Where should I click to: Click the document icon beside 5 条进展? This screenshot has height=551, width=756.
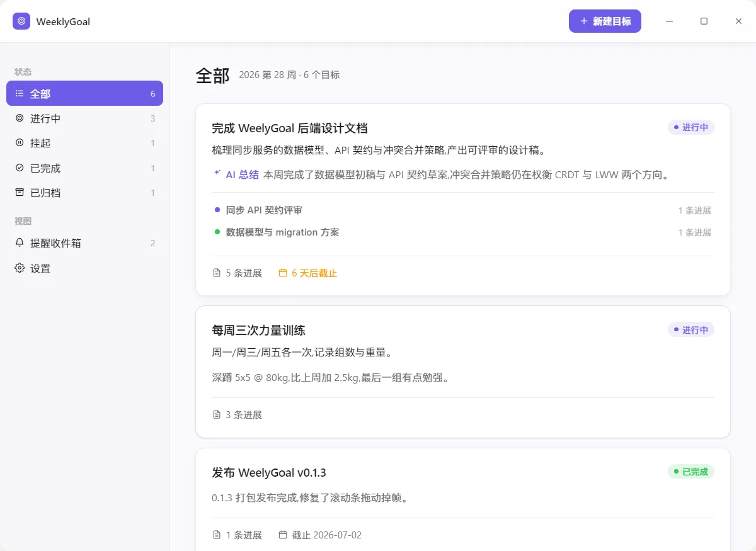[x=217, y=273]
